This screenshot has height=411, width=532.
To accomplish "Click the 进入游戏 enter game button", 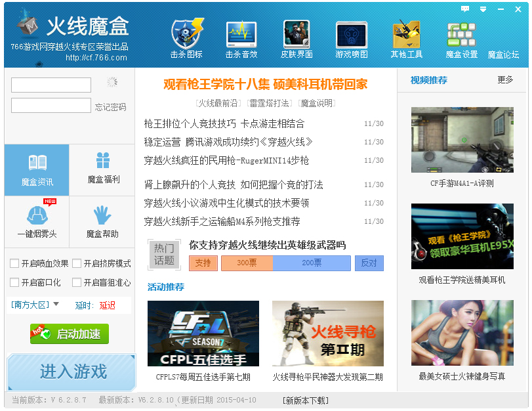I will pos(72,372).
